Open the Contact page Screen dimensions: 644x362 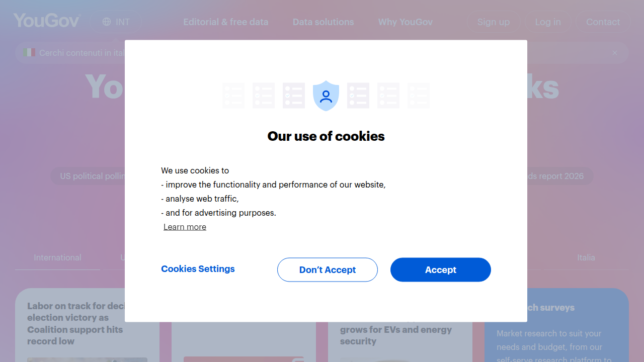(x=603, y=22)
